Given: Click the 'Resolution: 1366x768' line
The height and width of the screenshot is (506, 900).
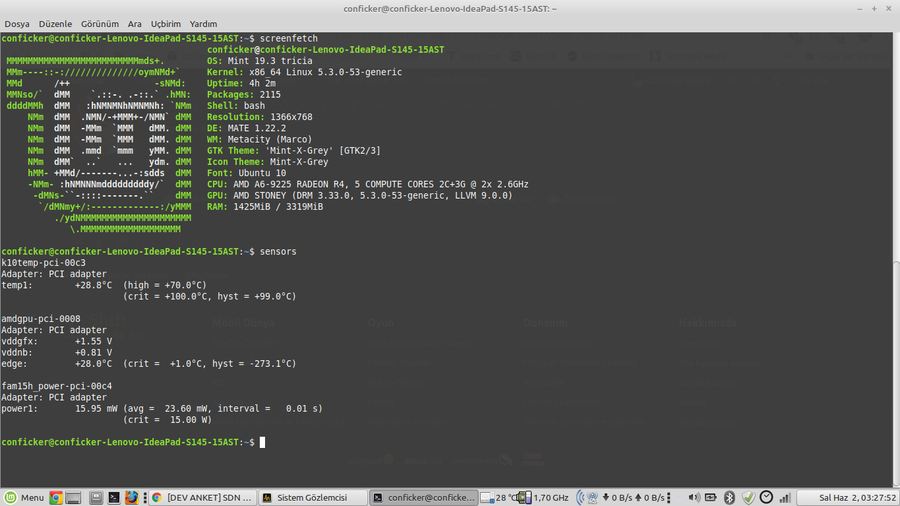Looking at the screenshot, I should click(x=259, y=117).
